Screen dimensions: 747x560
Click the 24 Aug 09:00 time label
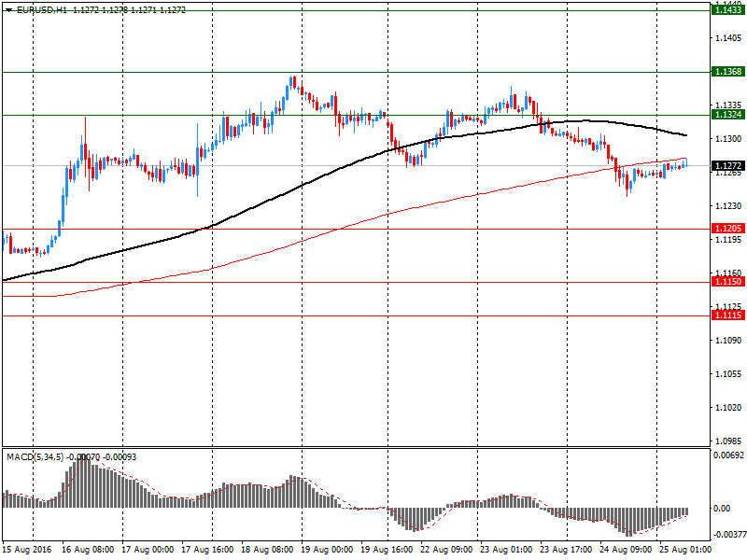click(x=626, y=550)
